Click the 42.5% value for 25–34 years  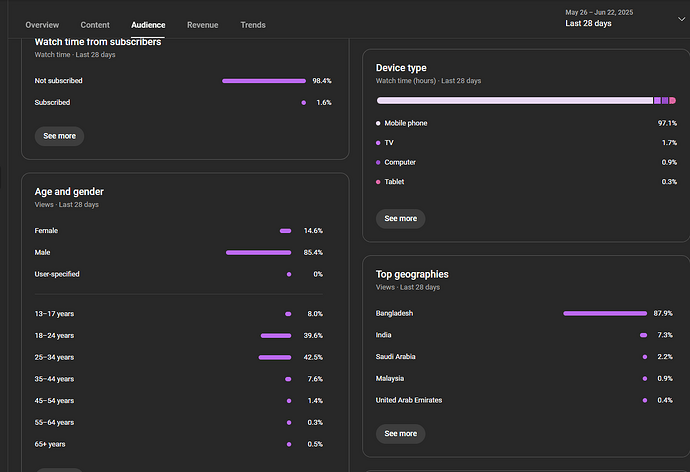click(313, 358)
